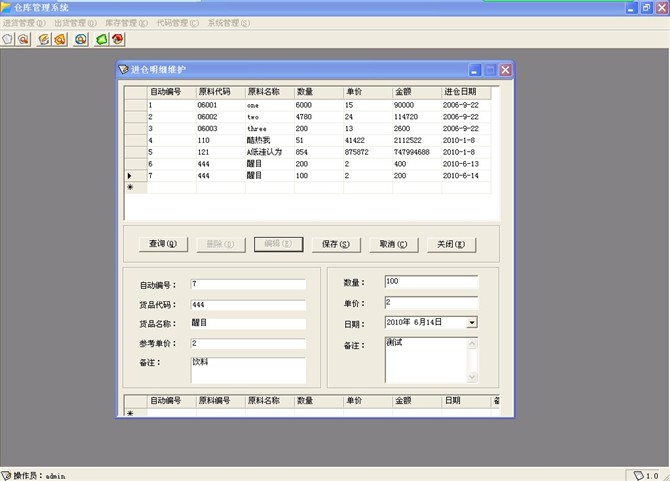Click the 操作员: admin status bar text

(39, 475)
